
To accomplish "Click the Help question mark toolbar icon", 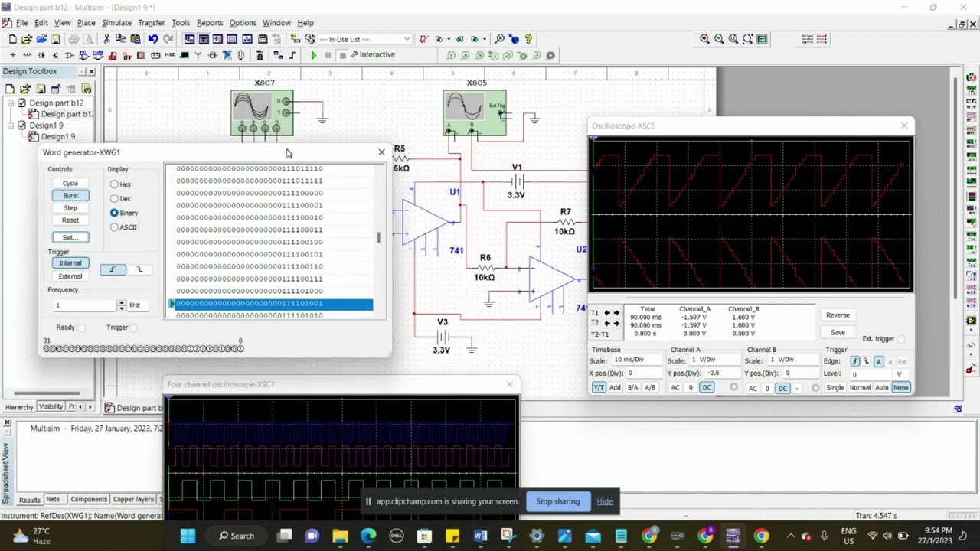I will [528, 39].
